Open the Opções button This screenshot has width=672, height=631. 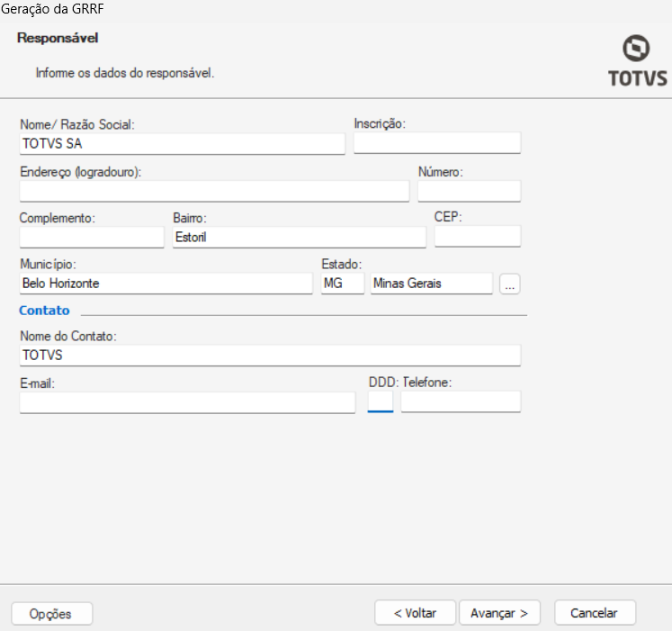[x=52, y=614]
